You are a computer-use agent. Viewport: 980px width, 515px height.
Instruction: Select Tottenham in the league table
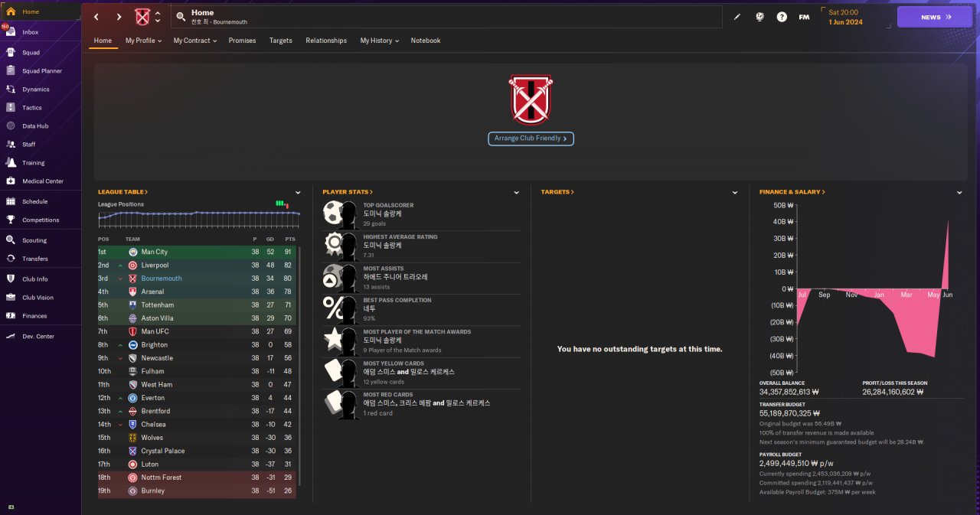coord(197,305)
